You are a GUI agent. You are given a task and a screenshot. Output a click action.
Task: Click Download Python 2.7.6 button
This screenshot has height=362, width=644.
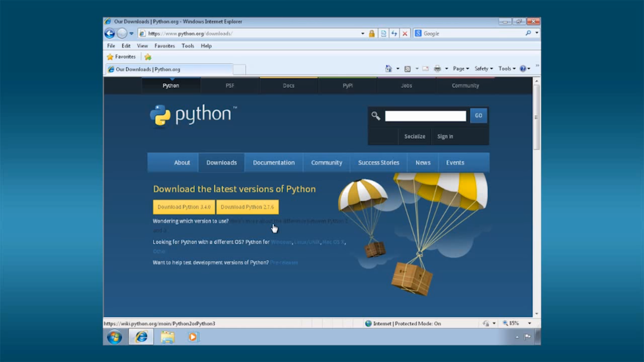pyautogui.click(x=247, y=206)
